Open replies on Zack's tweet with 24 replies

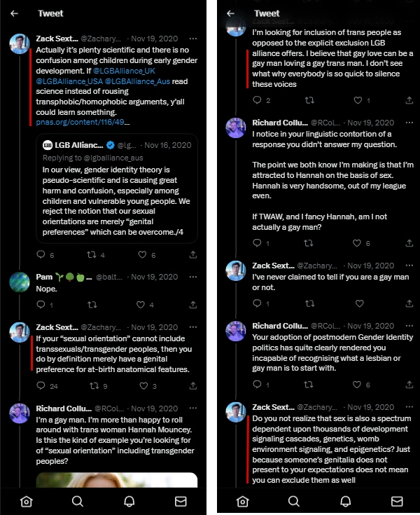[x=41, y=386]
